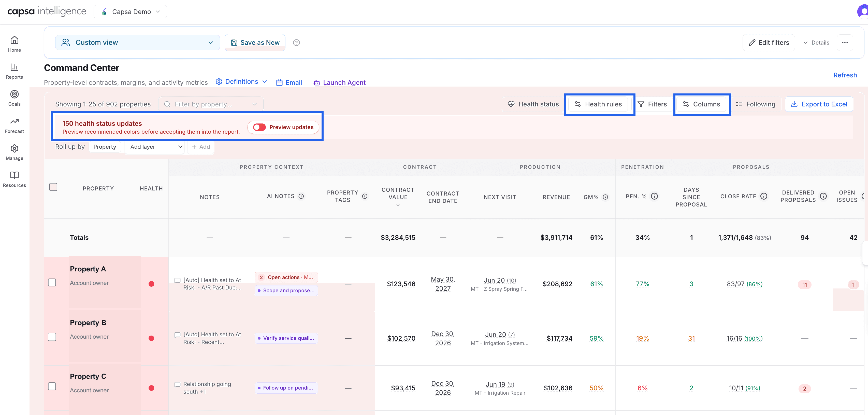The width and height of the screenshot is (868, 415).
Task: Open Resources book icon
Action: click(15, 175)
